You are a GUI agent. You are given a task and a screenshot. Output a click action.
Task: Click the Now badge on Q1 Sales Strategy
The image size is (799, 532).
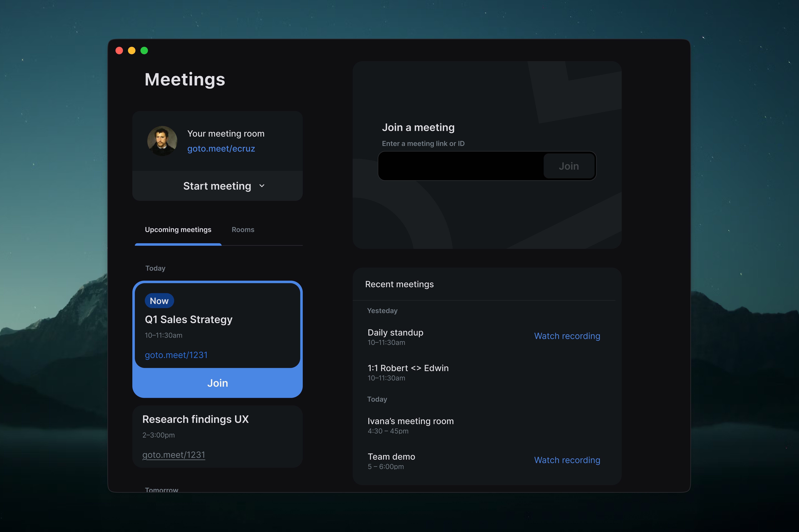(159, 301)
